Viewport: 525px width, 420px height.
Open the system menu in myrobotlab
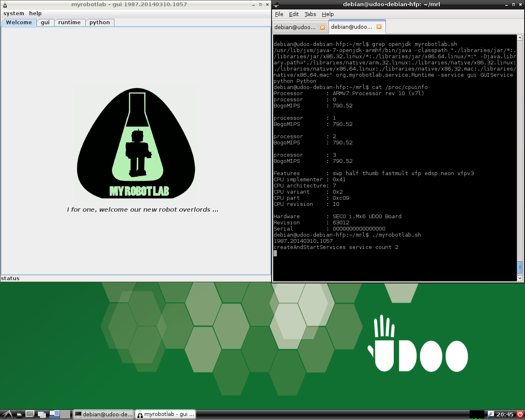click(14, 14)
